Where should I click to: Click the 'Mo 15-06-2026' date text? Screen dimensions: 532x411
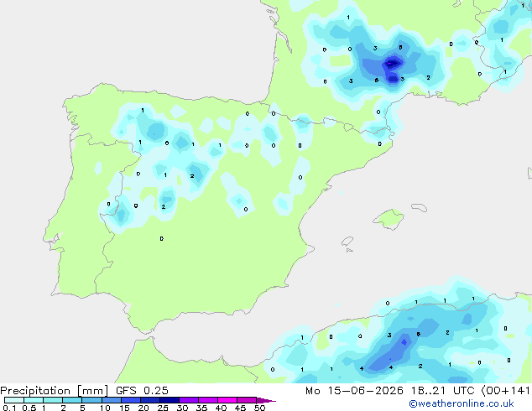click(x=355, y=391)
